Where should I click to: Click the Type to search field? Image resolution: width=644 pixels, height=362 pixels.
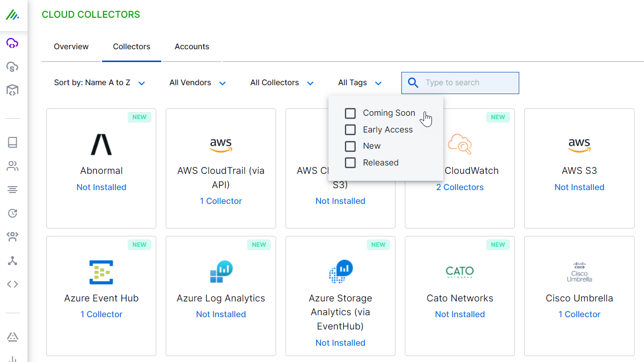(468, 83)
